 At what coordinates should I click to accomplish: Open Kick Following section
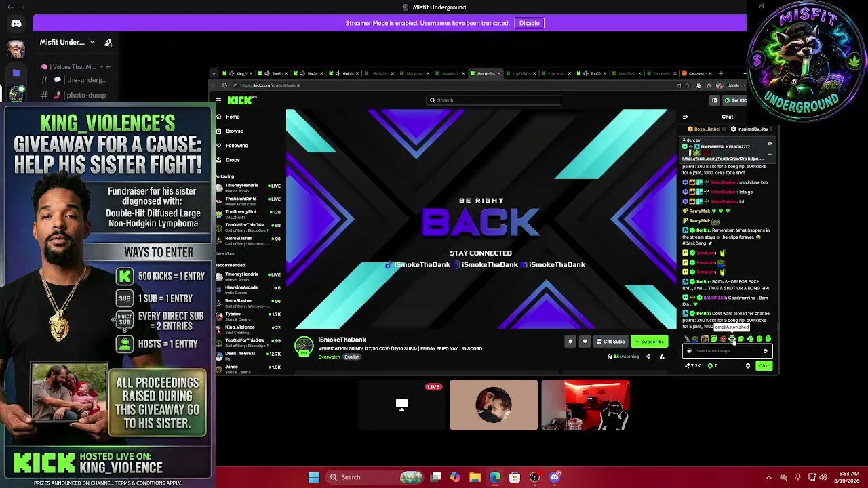pyautogui.click(x=237, y=146)
